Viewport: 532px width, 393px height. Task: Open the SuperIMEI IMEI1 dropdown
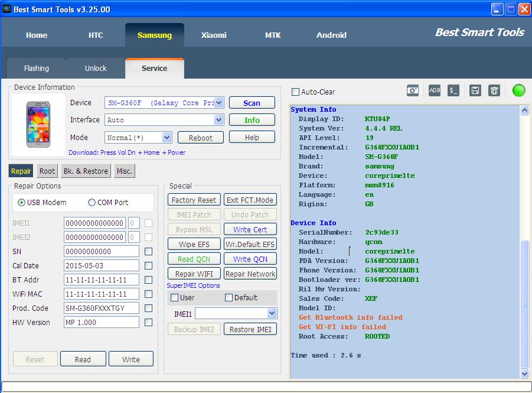tap(272, 313)
